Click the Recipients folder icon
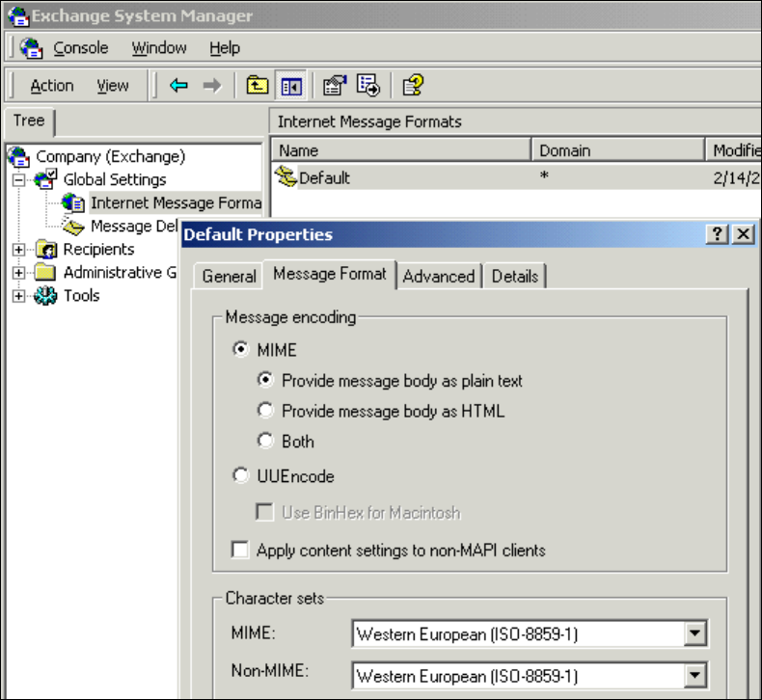Screen dimensions: 762x700 click(x=46, y=249)
